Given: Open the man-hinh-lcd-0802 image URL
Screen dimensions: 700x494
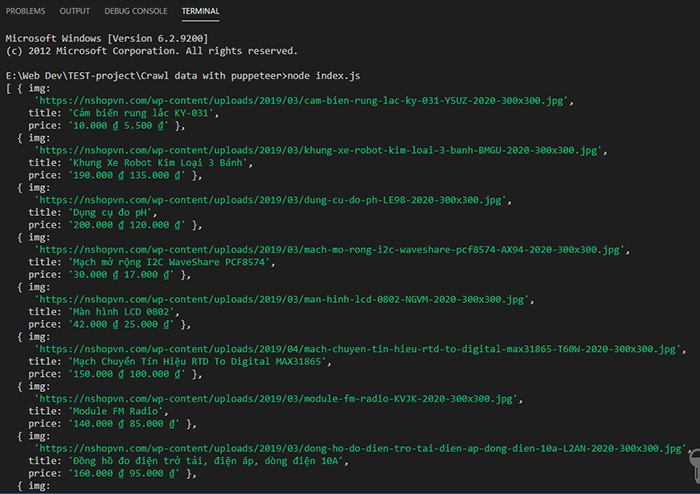Looking at the screenshot, I should [x=282, y=299].
